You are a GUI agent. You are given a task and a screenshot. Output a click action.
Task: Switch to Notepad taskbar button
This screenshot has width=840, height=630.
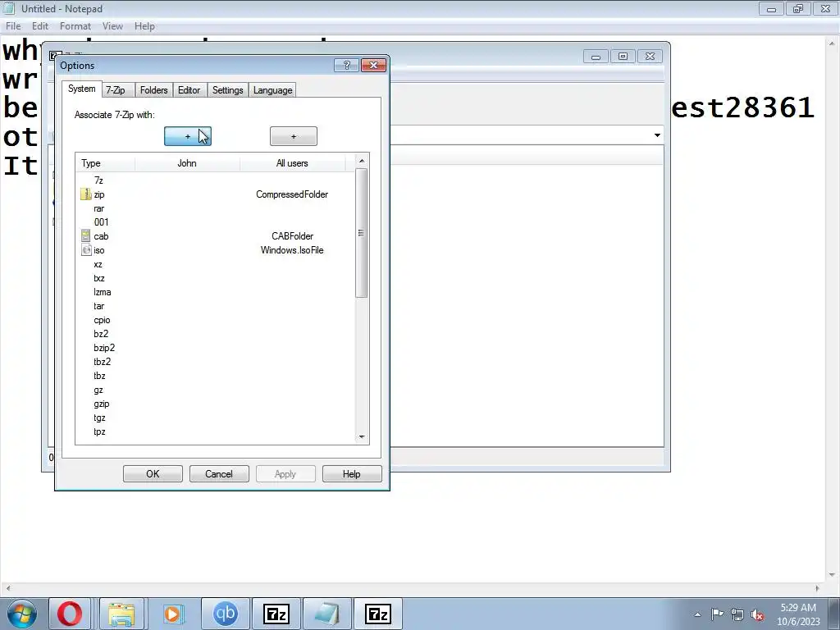(x=327, y=614)
